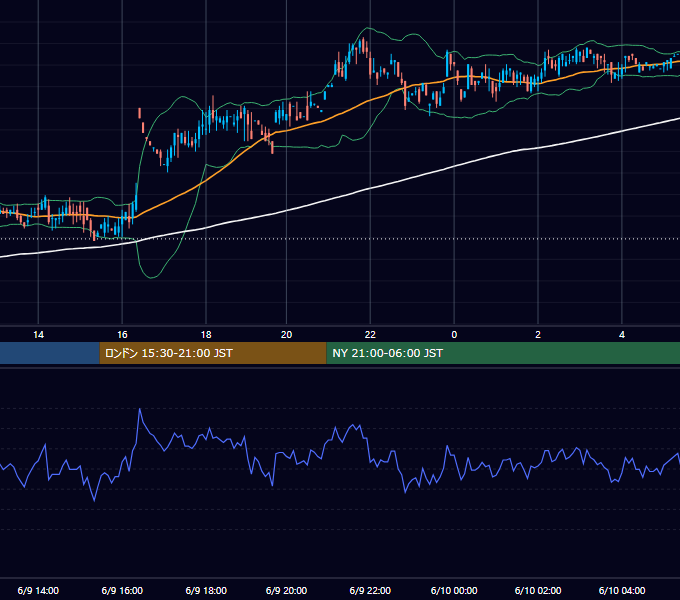
Task: Click the 22 hour axis label
Action: pyautogui.click(x=370, y=335)
